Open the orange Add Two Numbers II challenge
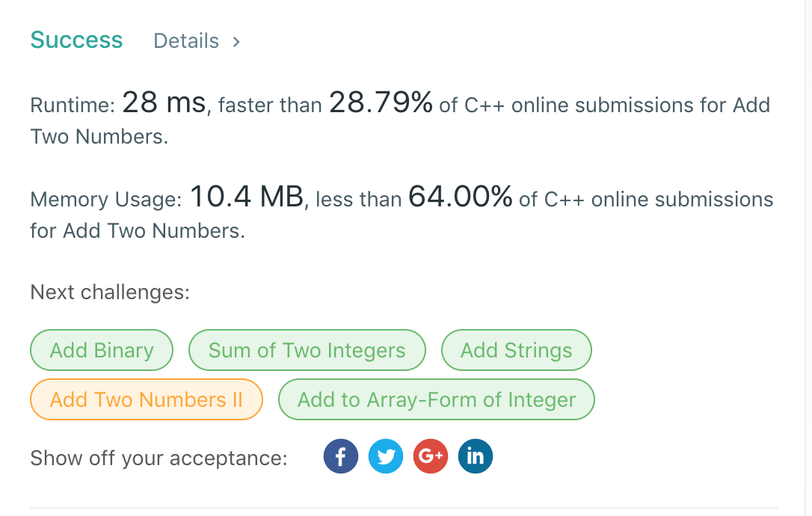This screenshot has width=812, height=516. (x=147, y=399)
